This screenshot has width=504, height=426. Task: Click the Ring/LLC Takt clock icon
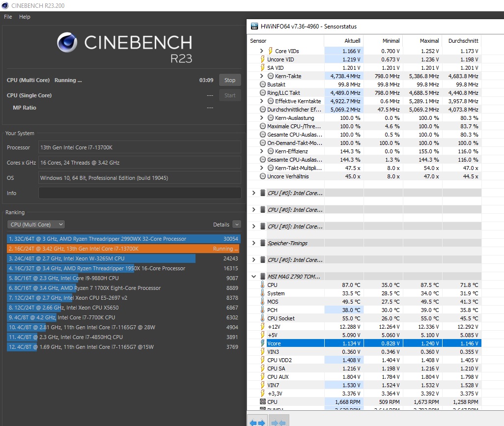tap(263, 92)
